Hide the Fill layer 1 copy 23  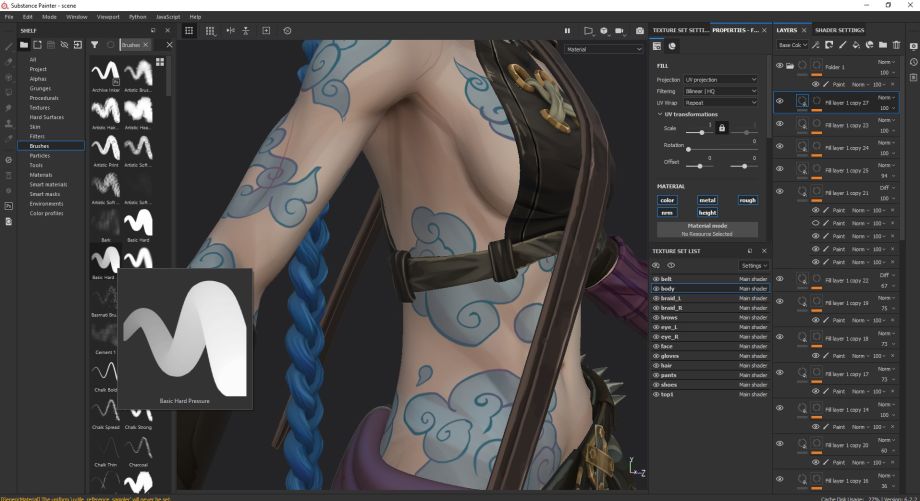click(780, 124)
